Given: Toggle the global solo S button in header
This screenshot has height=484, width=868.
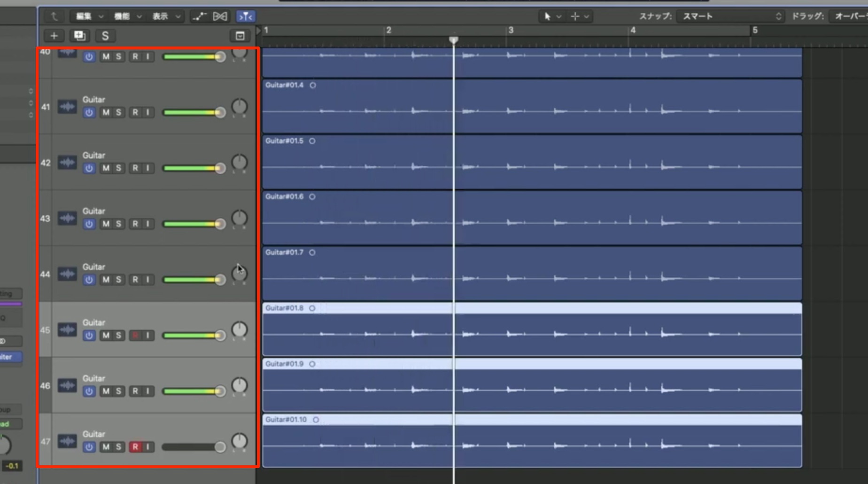Looking at the screenshot, I should coord(105,36).
